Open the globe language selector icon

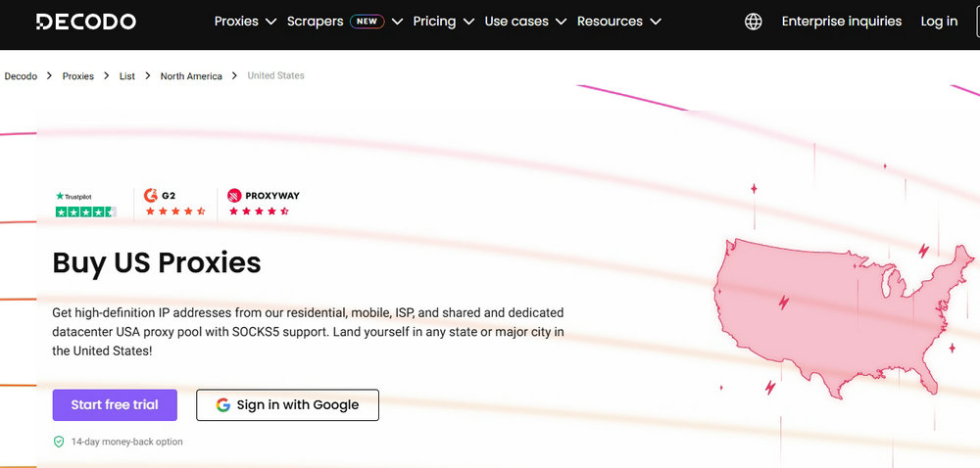pyautogui.click(x=753, y=22)
